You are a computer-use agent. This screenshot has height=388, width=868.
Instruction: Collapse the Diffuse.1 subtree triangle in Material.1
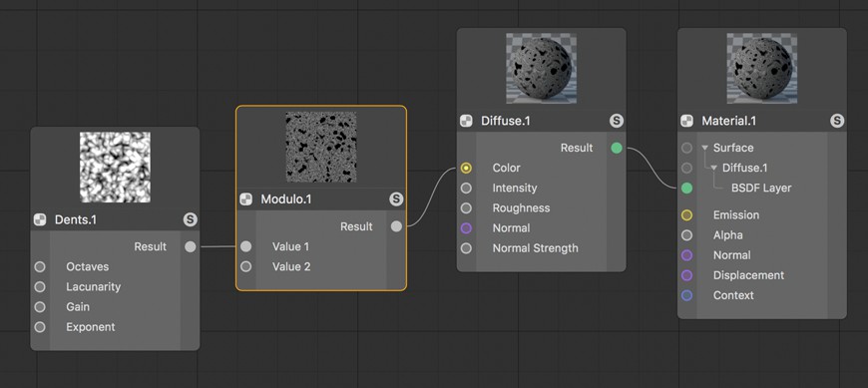714,168
